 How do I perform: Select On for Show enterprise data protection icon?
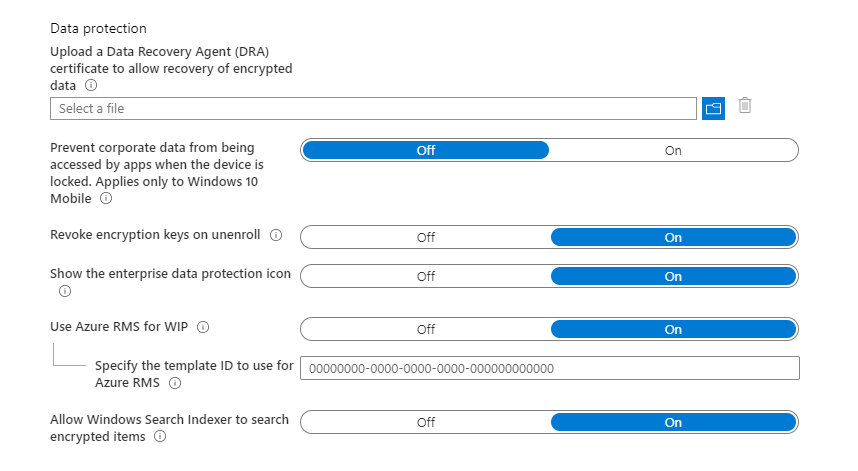point(673,276)
